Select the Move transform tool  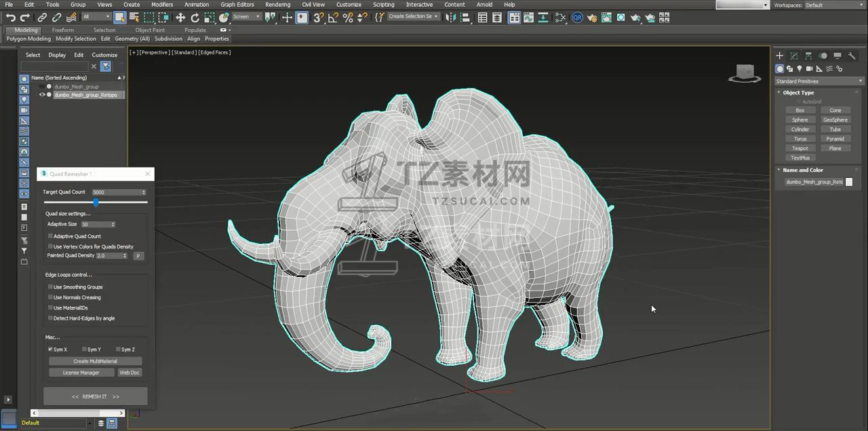pos(180,18)
